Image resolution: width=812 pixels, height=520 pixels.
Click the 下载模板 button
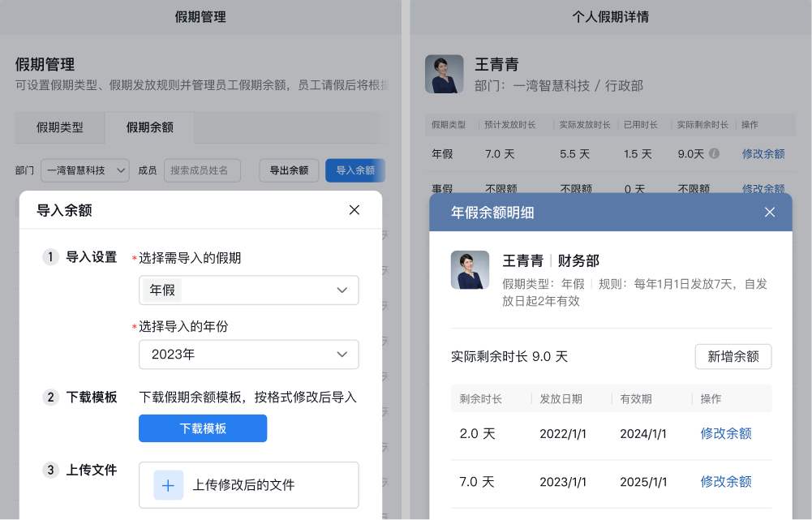(x=203, y=428)
